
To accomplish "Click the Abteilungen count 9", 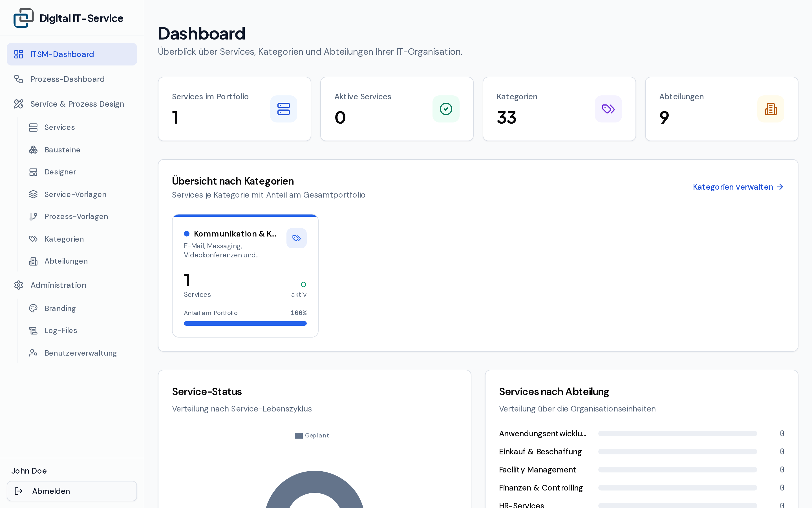I will [x=664, y=118].
